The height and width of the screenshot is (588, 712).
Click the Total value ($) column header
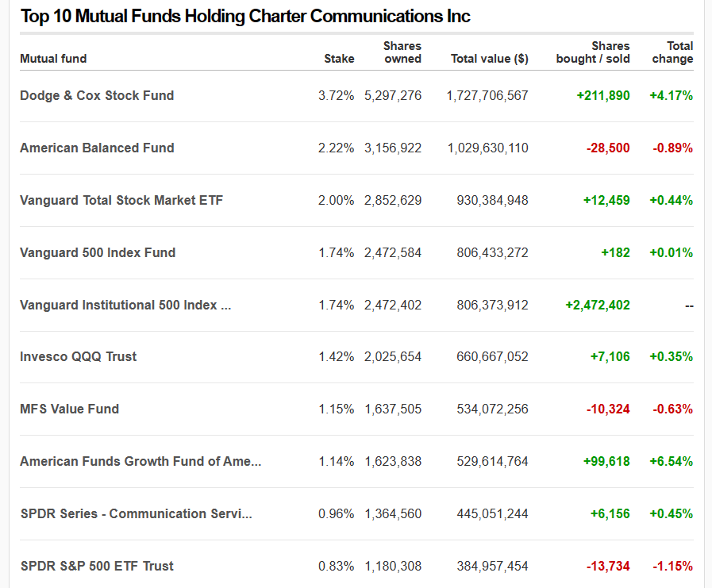click(490, 59)
